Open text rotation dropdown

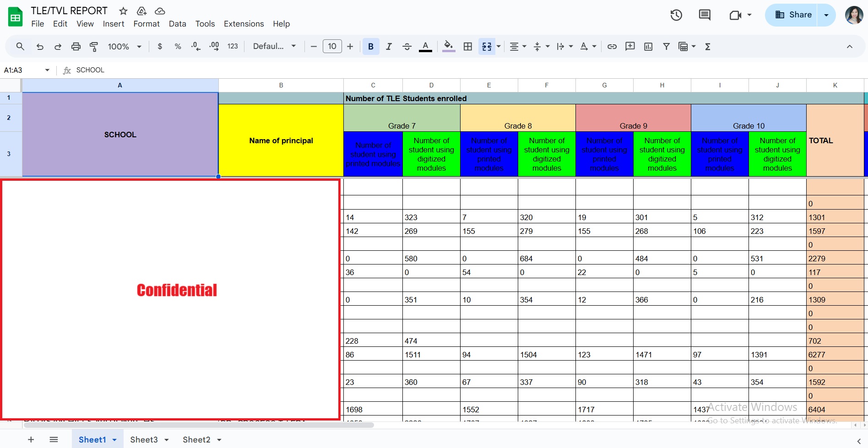588,46
